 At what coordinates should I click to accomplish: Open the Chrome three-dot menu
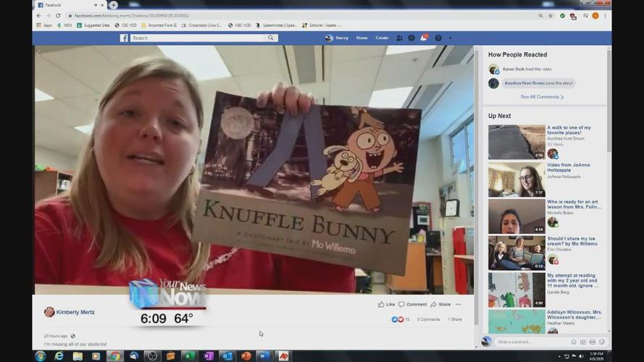point(605,16)
